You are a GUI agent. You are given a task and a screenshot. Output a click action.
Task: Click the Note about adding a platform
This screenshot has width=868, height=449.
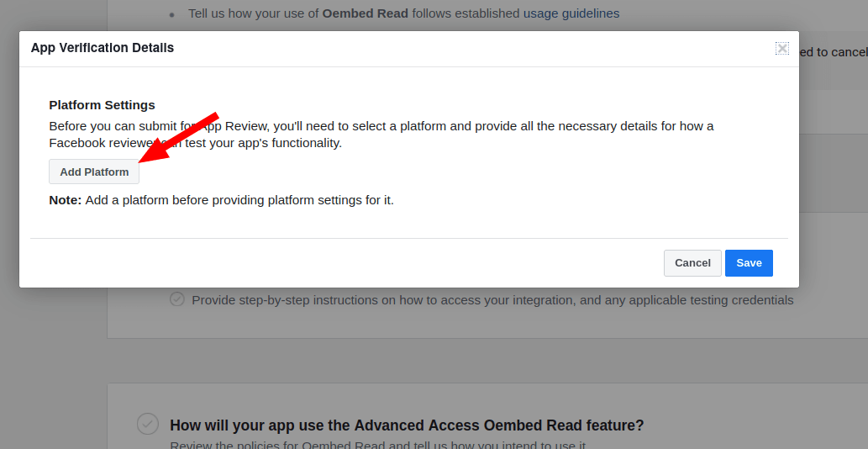222,200
